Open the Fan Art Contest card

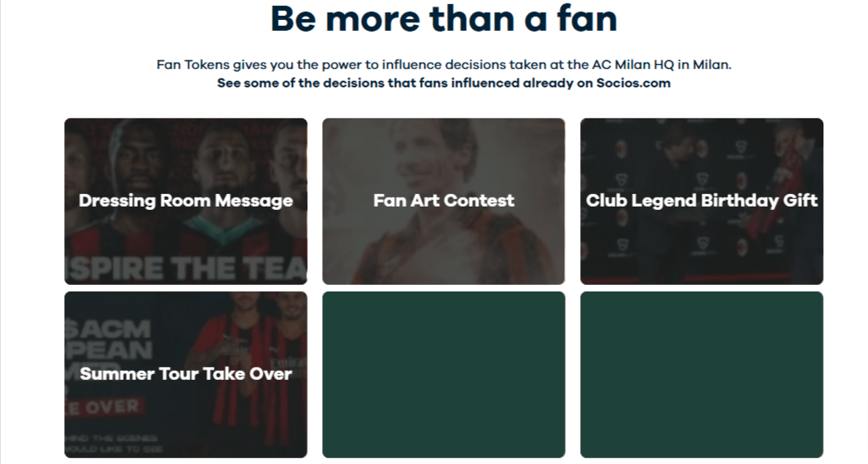(444, 202)
